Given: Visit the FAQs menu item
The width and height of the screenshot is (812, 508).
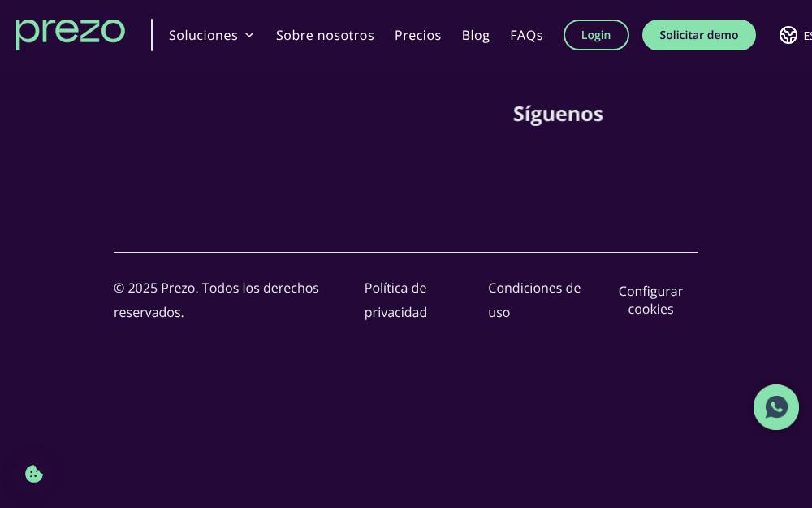Looking at the screenshot, I should 526,35.
